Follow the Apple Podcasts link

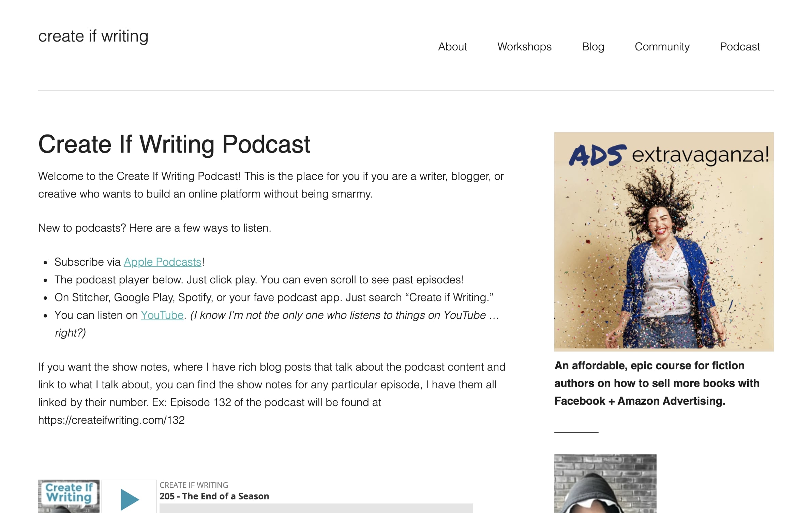tap(162, 262)
